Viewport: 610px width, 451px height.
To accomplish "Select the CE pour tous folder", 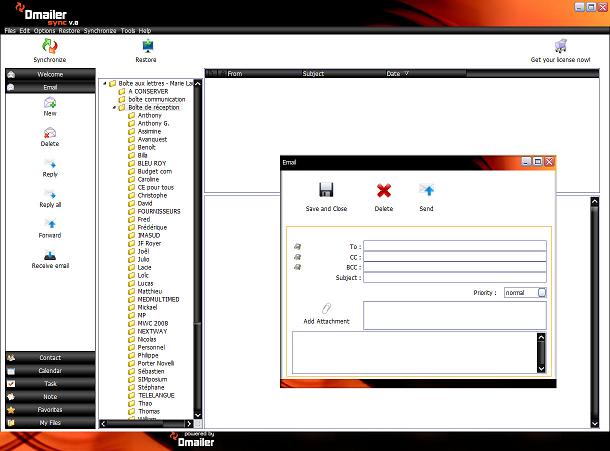I will (x=156, y=188).
